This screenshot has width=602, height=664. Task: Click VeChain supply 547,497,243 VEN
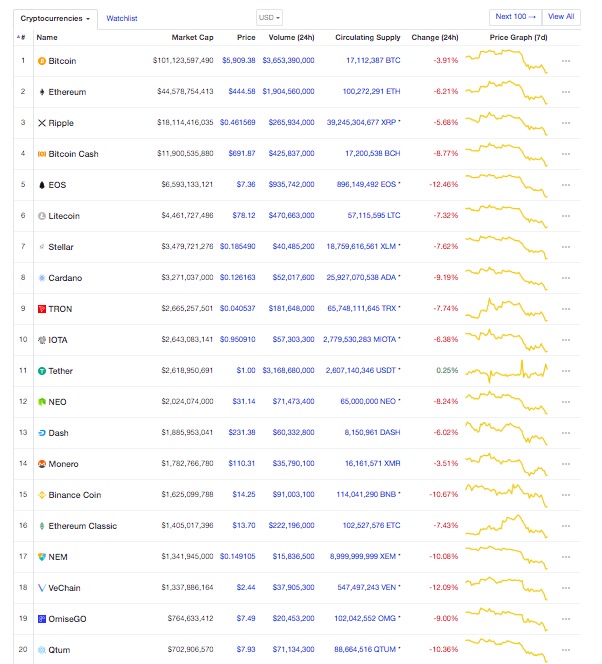click(x=367, y=587)
